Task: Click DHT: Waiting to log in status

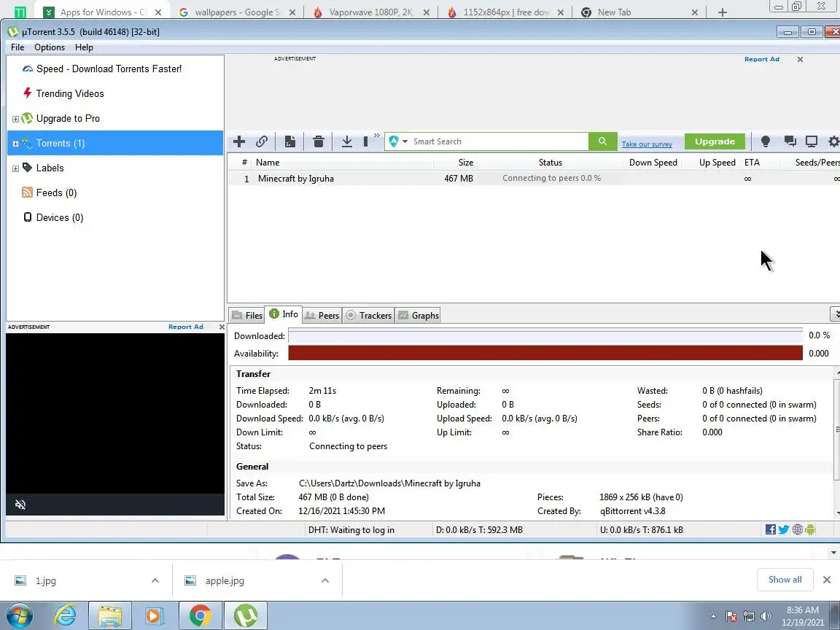Action: [351, 530]
